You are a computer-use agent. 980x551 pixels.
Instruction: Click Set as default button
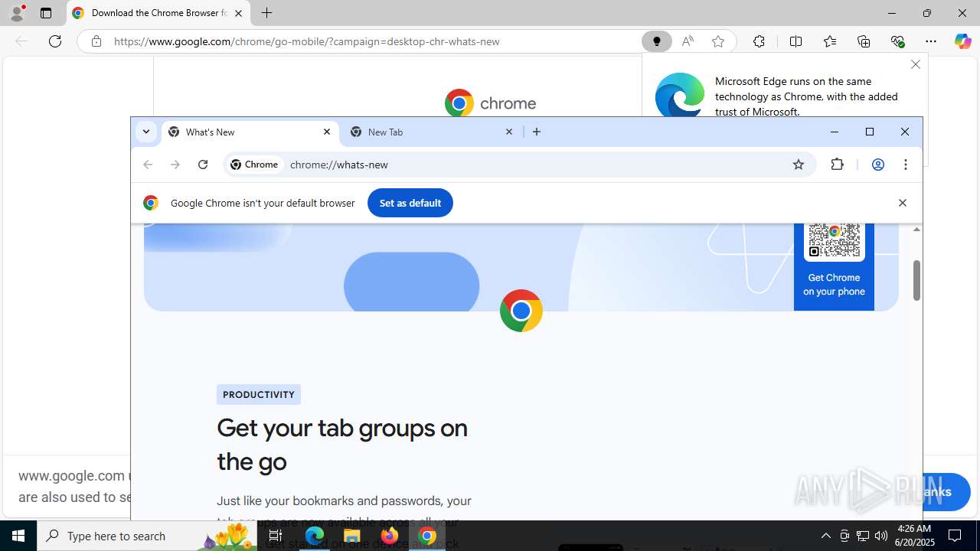pos(410,203)
